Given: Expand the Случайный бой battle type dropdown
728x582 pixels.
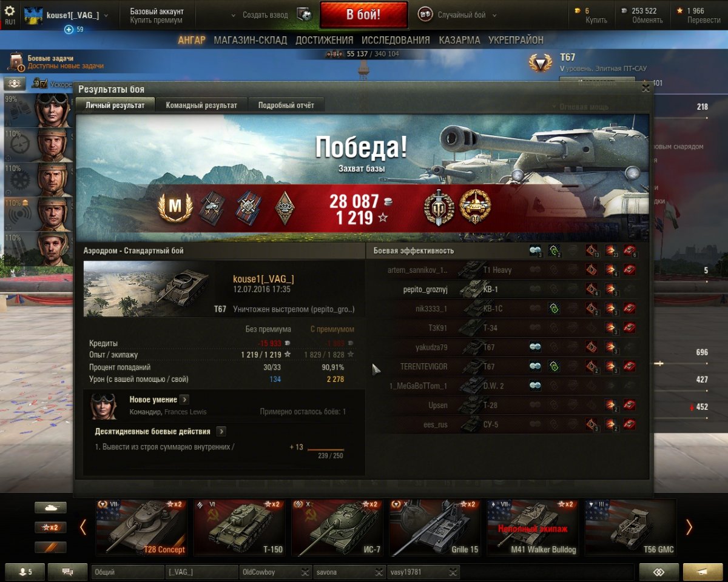Looking at the screenshot, I should (494, 15).
